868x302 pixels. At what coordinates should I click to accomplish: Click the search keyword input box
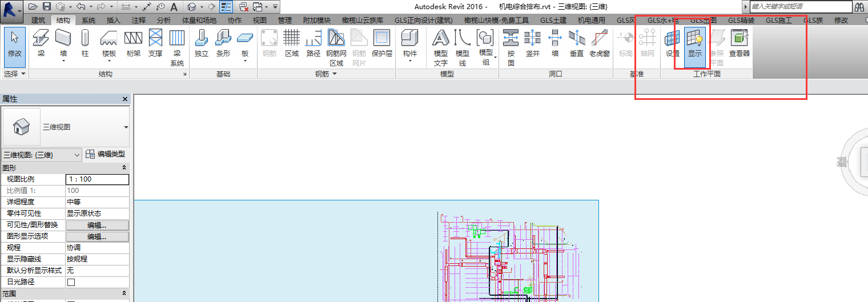point(799,6)
